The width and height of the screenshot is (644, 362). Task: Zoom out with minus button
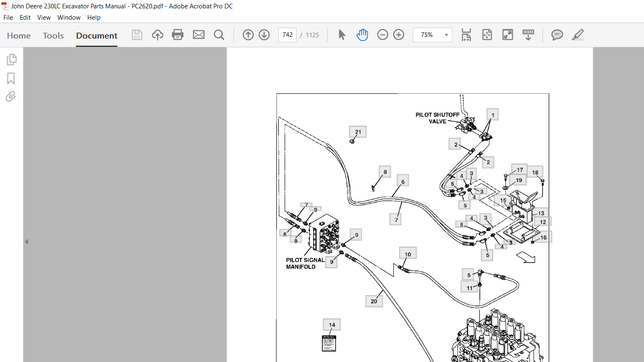point(383,35)
